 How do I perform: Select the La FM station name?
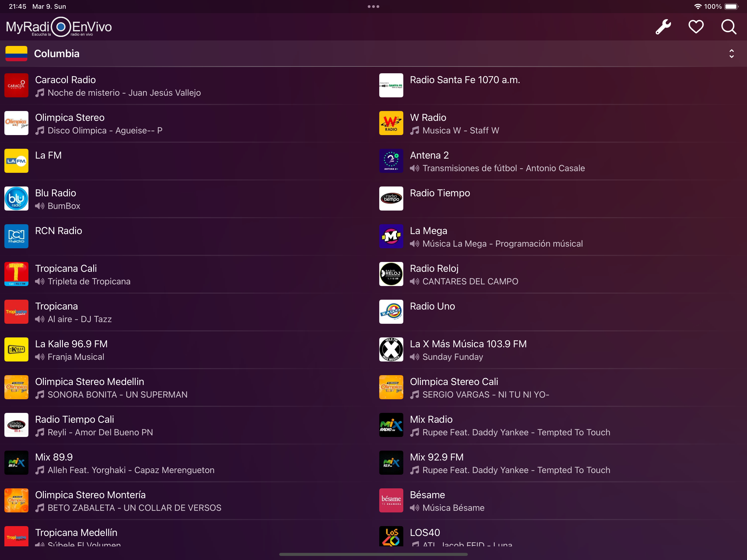pos(48,155)
